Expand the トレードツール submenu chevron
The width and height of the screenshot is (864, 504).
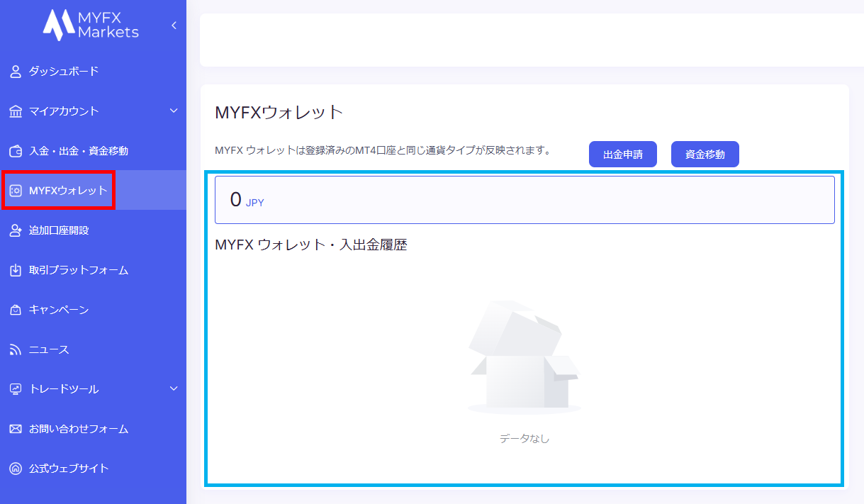click(x=174, y=389)
